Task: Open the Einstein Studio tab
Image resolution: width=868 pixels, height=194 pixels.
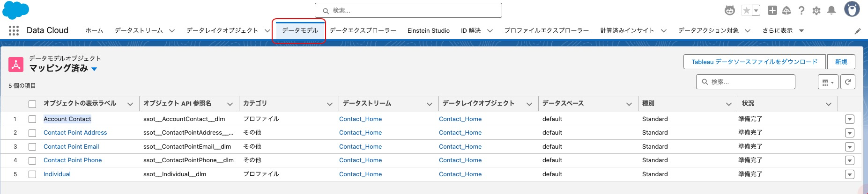Action: point(428,30)
